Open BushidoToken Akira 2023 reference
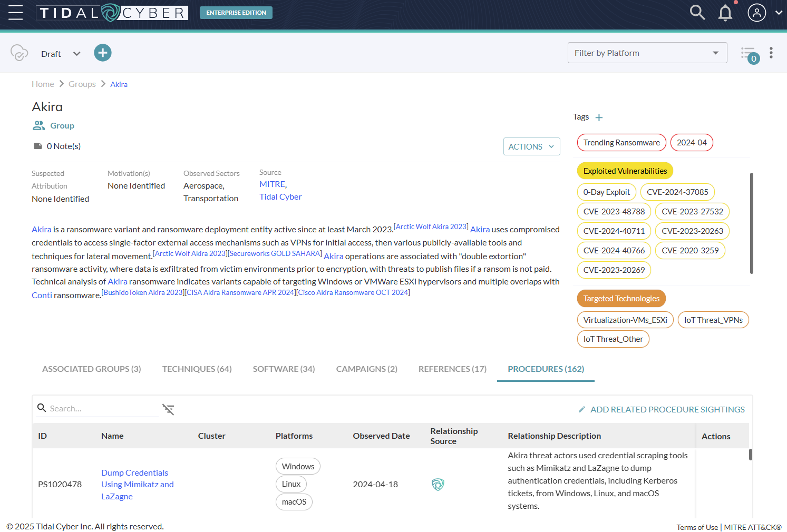The image size is (787, 532). click(x=142, y=293)
